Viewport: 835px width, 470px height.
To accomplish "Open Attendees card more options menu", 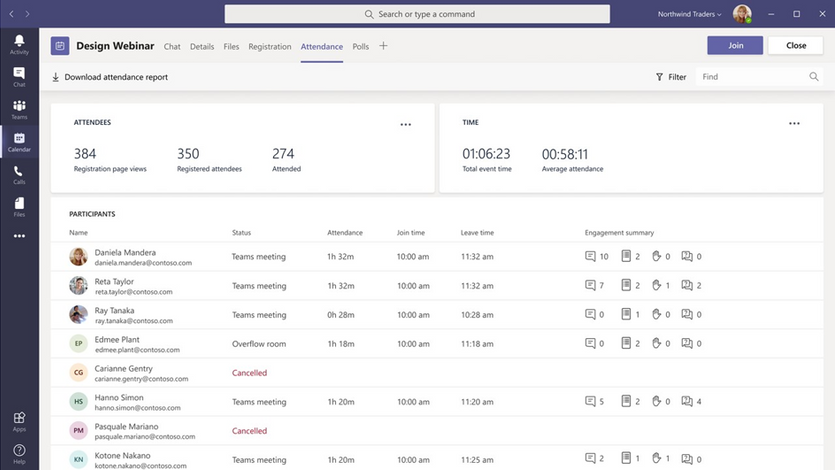I will point(405,124).
